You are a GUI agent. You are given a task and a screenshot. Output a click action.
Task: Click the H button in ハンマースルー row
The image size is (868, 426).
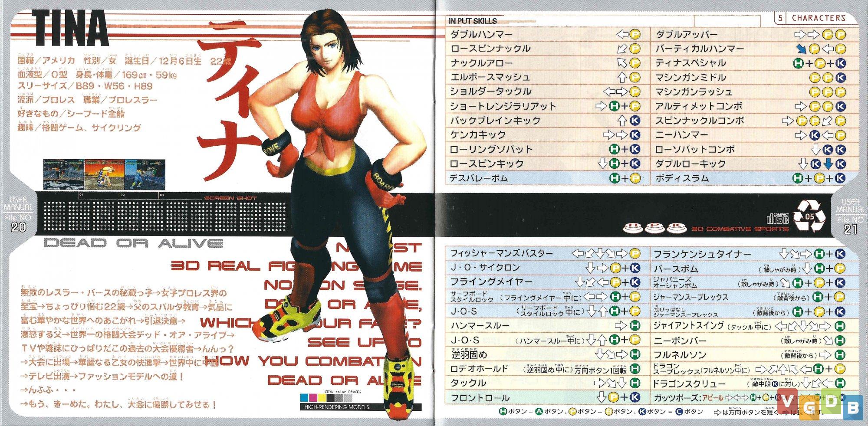click(635, 325)
